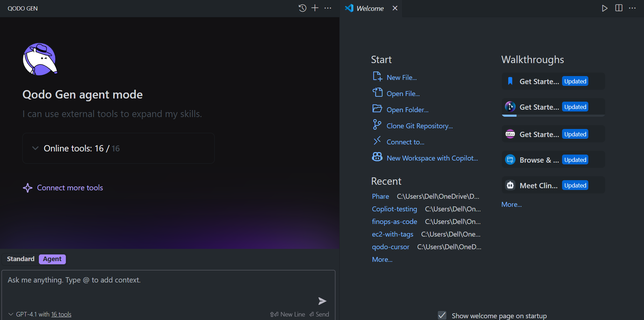Open editor more actions ellipsis menu
The width and height of the screenshot is (644, 320).
[632, 8]
